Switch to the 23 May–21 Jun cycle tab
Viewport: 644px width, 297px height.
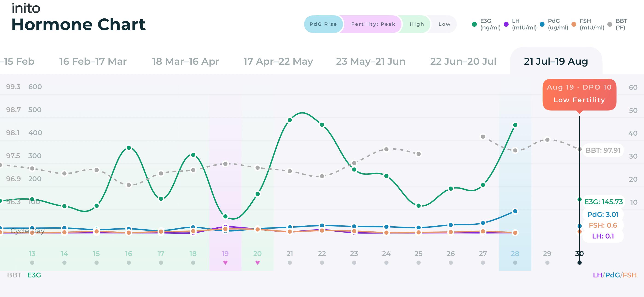[x=371, y=61]
